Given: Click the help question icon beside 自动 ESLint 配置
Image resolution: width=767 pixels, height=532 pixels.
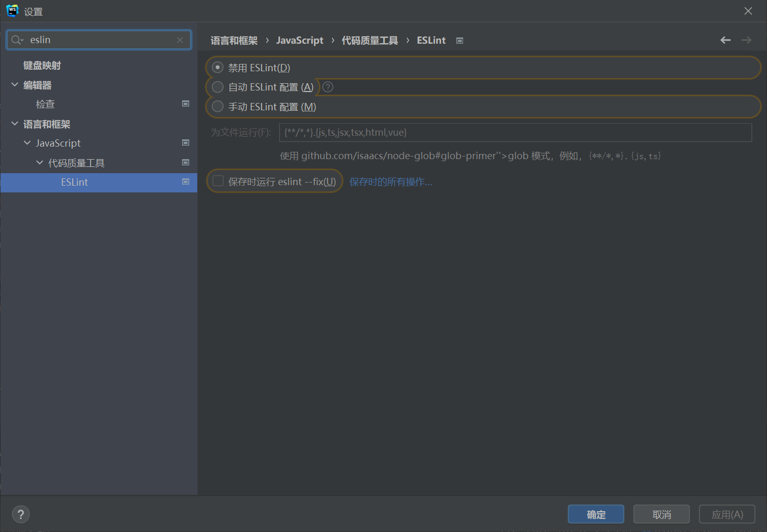Looking at the screenshot, I should (328, 87).
